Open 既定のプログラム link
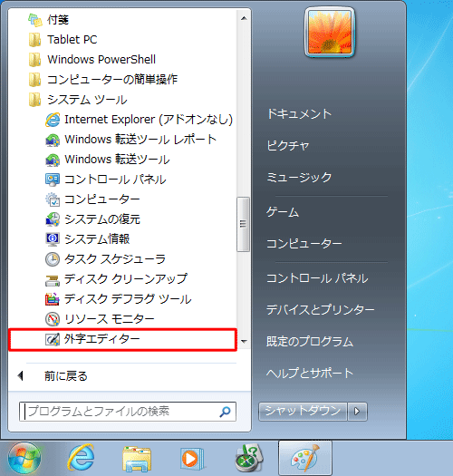453x476 pixels. tap(310, 341)
